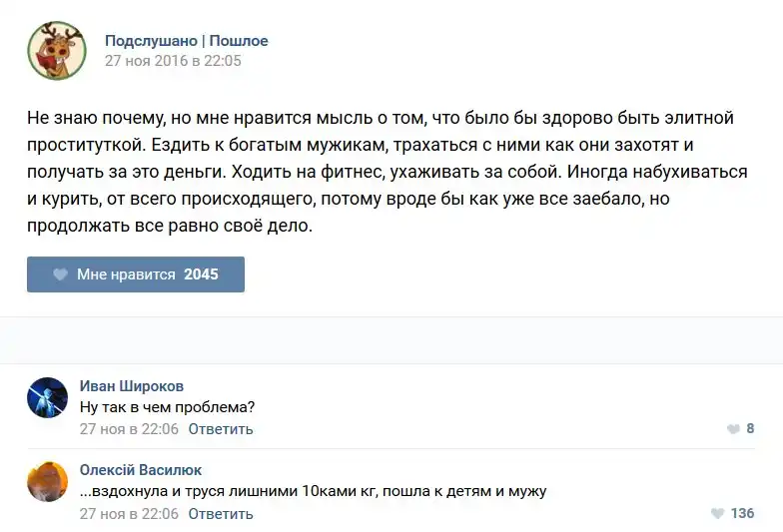This screenshot has width=783, height=532.
Task: Reply to Олексій Василюк's comment with Ответить
Action: click(221, 514)
